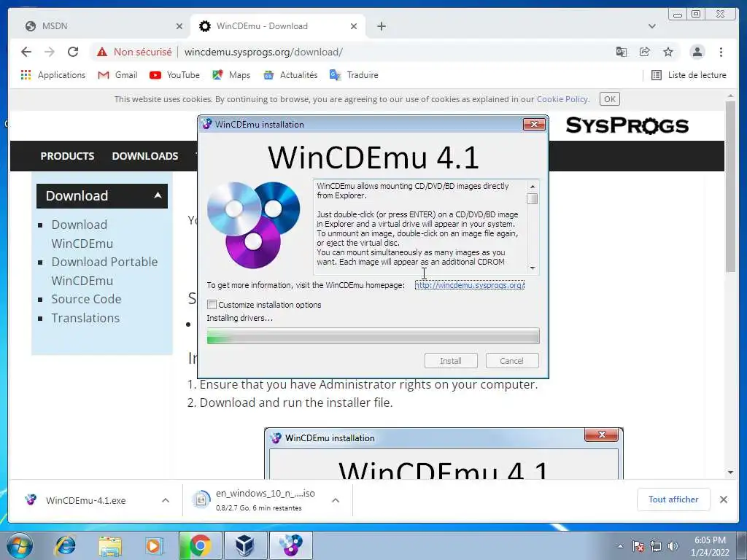Open the downloaded WinCDEmu-4.1.exe item
Viewport: 747px width, 560px height.
(86, 500)
